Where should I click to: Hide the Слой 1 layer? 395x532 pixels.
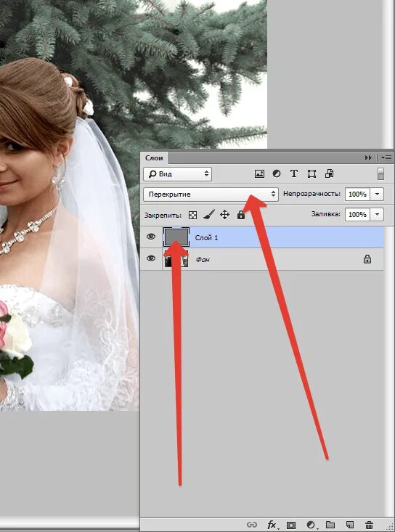(151, 237)
